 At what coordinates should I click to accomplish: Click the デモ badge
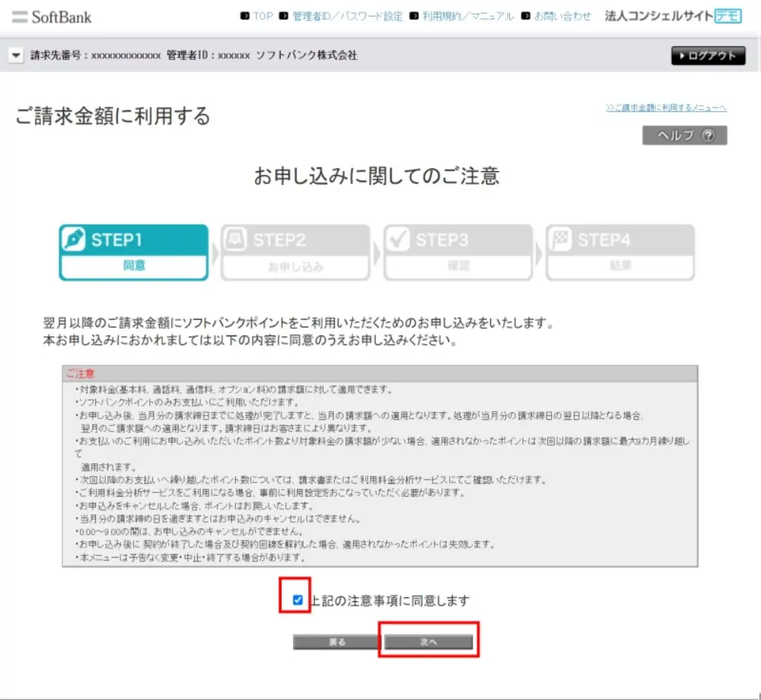728,16
